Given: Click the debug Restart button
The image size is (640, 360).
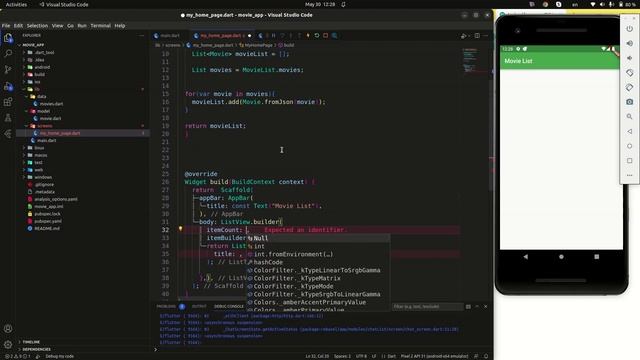Looking at the screenshot, I should [x=317, y=36].
